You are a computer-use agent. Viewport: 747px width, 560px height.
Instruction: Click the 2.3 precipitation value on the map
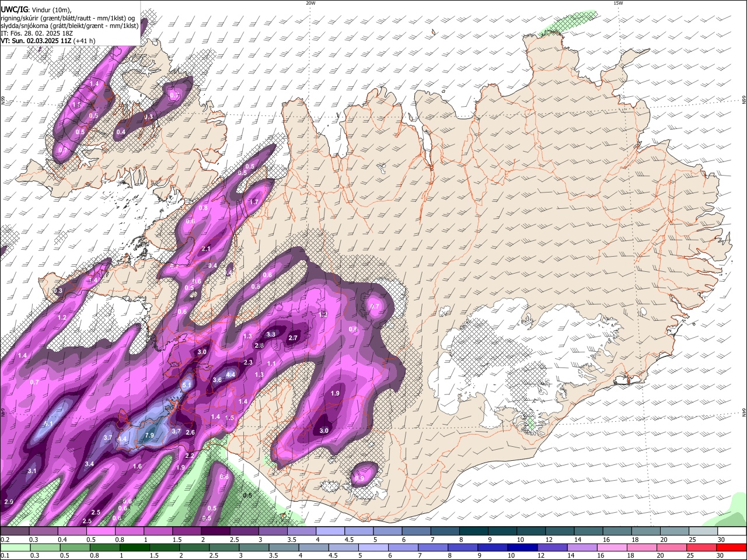coord(248,363)
